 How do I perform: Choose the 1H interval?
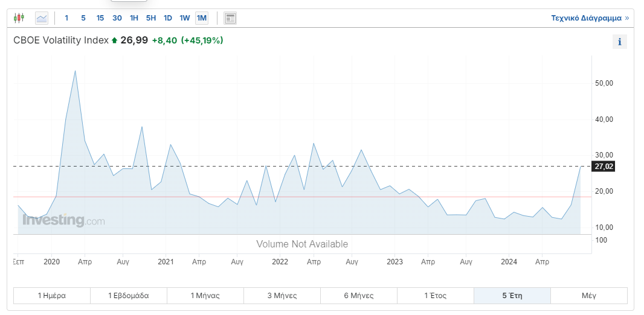coord(134,18)
